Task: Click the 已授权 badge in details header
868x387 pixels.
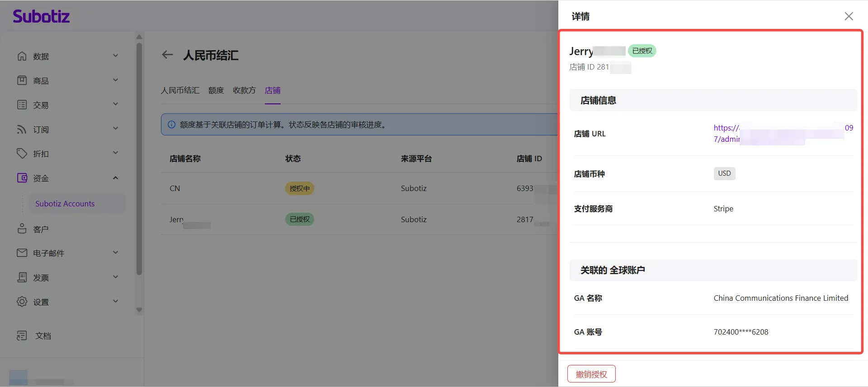Action: click(642, 51)
